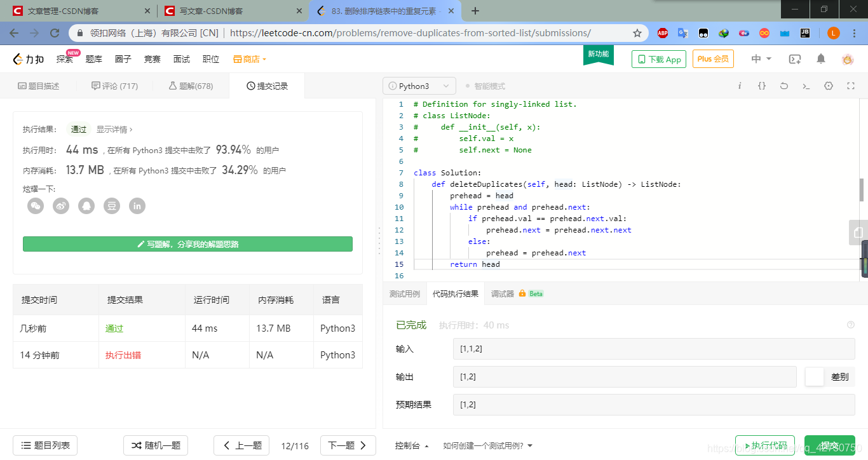
Task: Open editor info icon
Action: (x=740, y=86)
